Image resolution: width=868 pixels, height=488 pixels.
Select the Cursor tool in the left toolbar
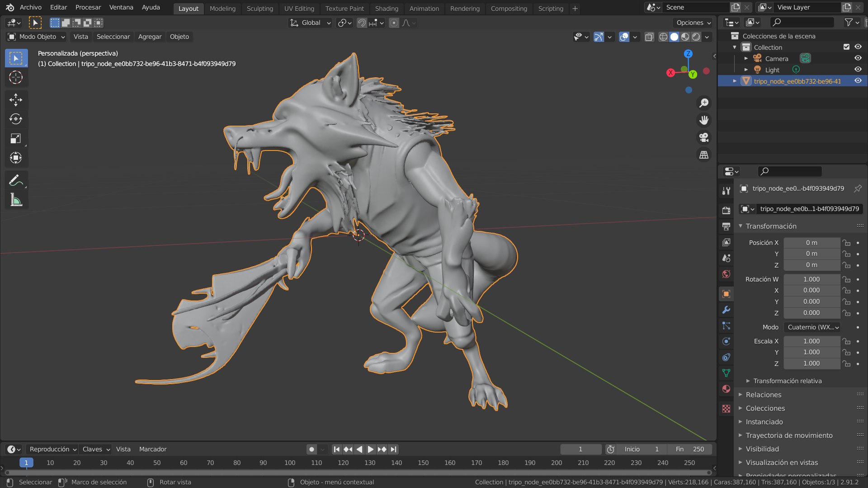click(x=16, y=78)
